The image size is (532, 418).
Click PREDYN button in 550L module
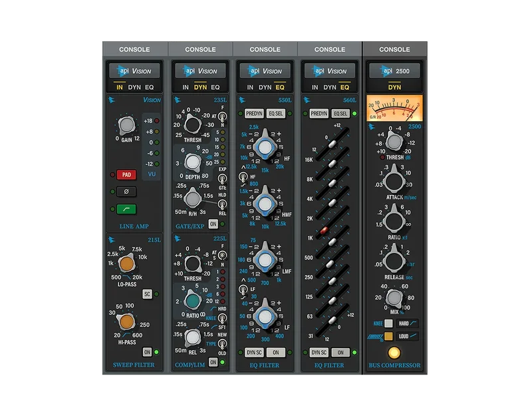pyautogui.click(x=254, y=113)
